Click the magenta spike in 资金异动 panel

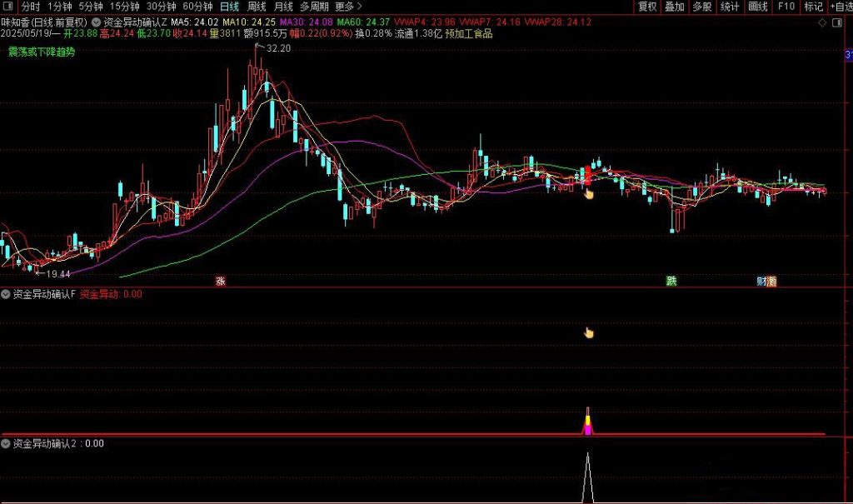pos(587,427)
